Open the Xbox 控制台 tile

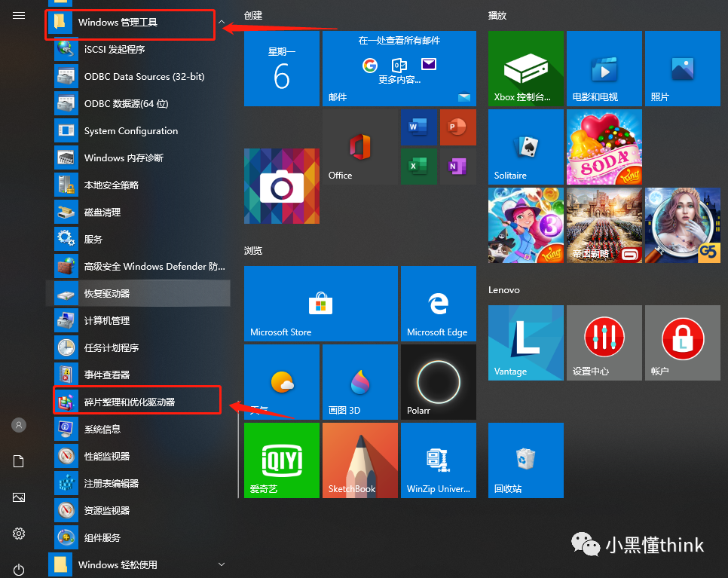pos(526,69)
